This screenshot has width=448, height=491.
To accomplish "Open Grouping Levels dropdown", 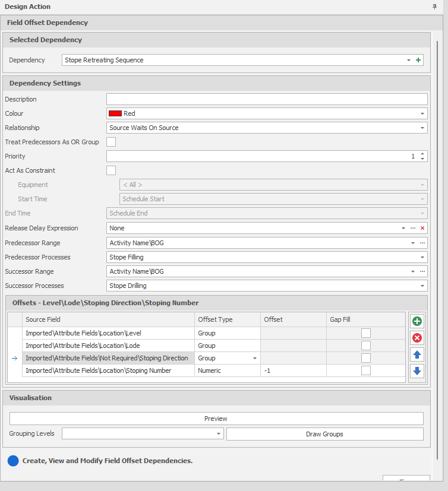I will (219, 434).
